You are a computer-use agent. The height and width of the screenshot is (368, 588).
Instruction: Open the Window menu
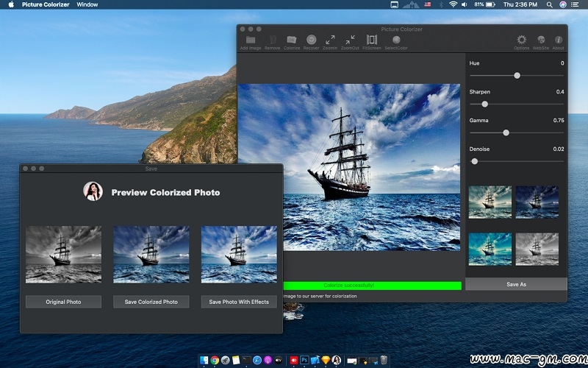[x=87, y=4]
